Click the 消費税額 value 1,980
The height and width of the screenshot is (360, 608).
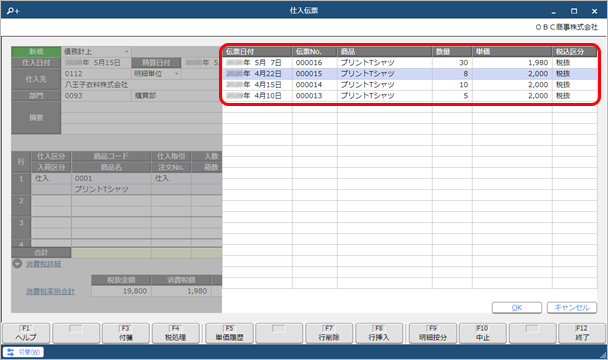(x=181, y=291)
